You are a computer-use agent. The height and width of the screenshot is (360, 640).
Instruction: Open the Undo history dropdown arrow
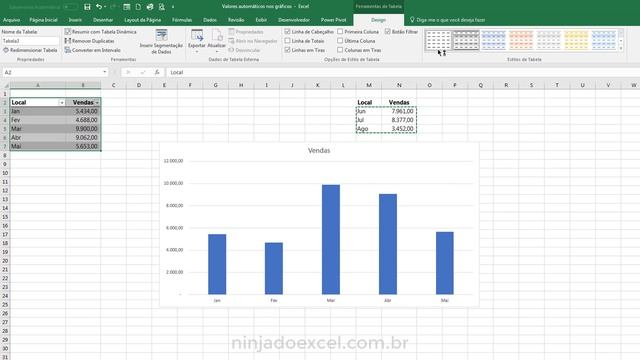[105, 7]
